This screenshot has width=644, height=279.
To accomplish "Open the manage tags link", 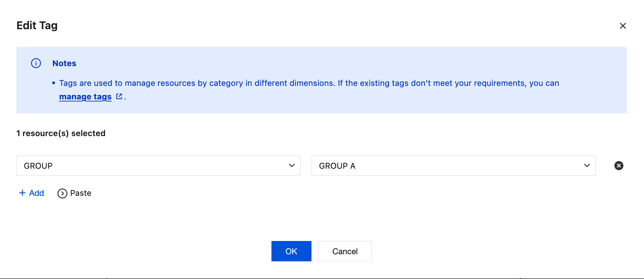I will (85, 97).
